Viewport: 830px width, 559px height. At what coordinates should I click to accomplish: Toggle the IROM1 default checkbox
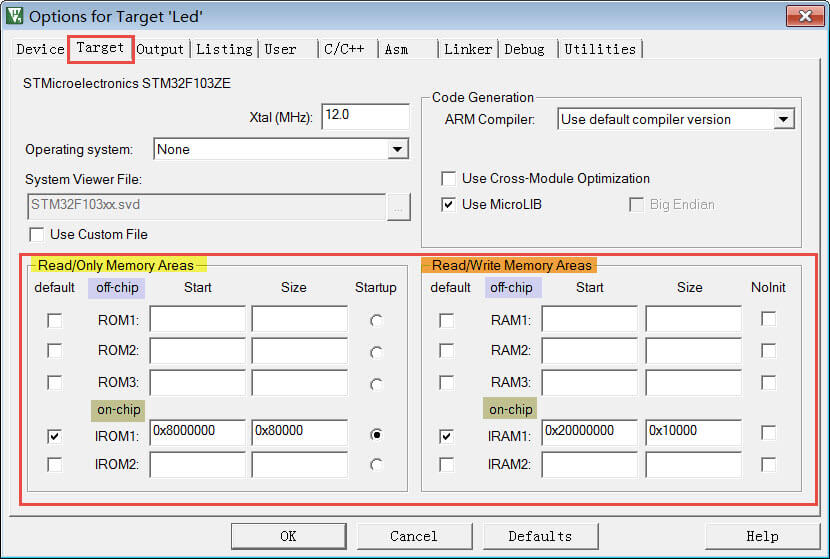point(55,436)
